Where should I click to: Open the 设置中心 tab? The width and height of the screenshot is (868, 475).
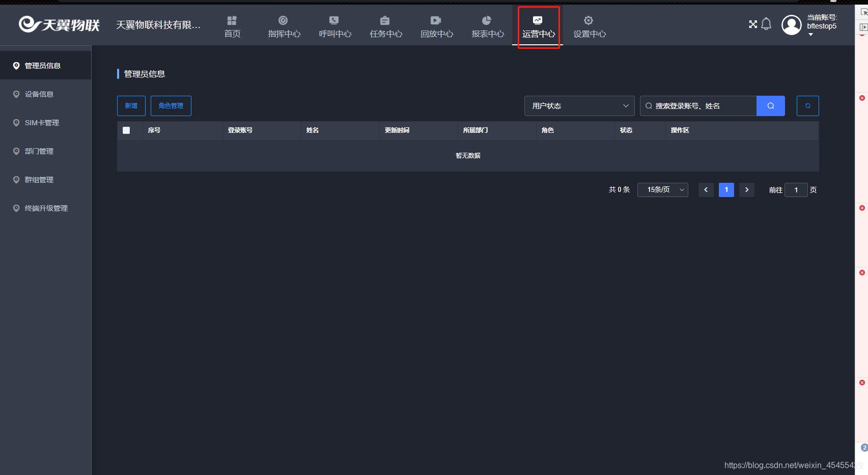589,26
